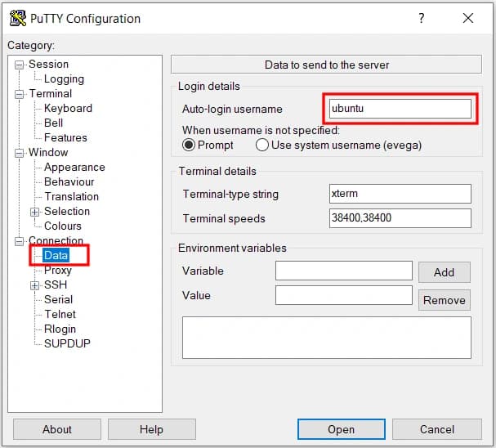Open the Telnet category

pyautogui.click(x=60, y=314)
